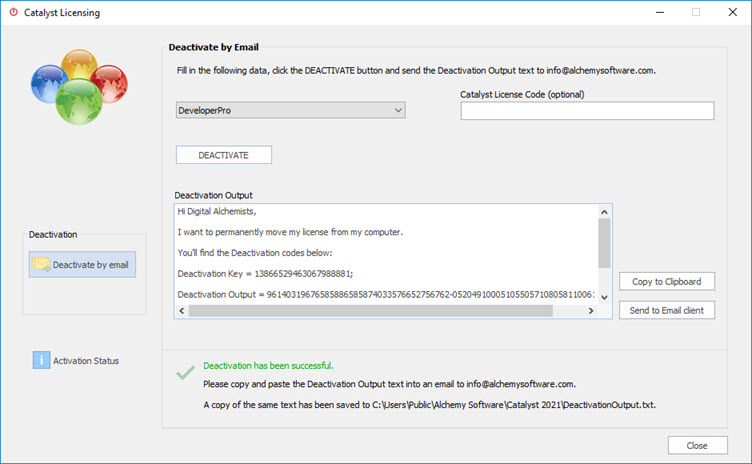
Task: Click the Close button at bottom
Action: coord(697,445)
